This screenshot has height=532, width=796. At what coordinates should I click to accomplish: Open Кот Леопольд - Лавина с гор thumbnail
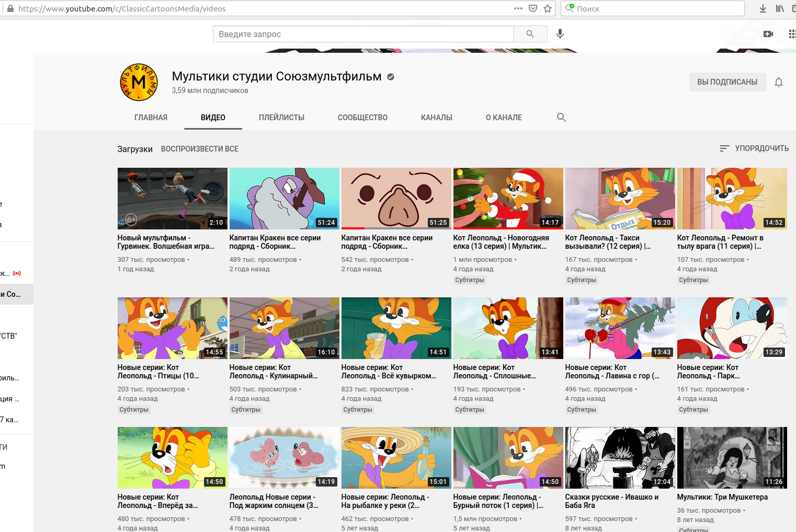point(620,328)
